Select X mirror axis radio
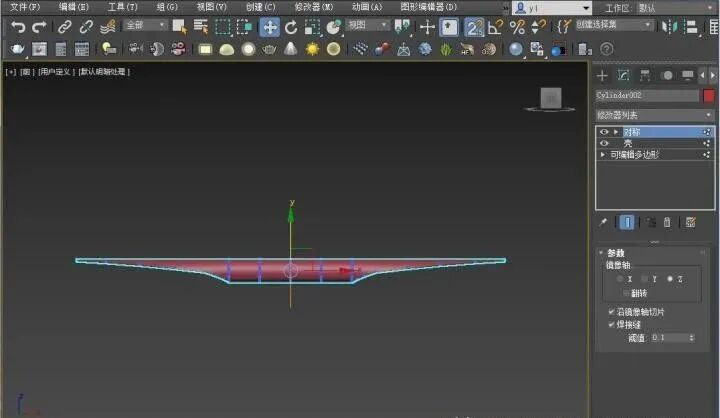720x418 pixels. tap(620, 279)
